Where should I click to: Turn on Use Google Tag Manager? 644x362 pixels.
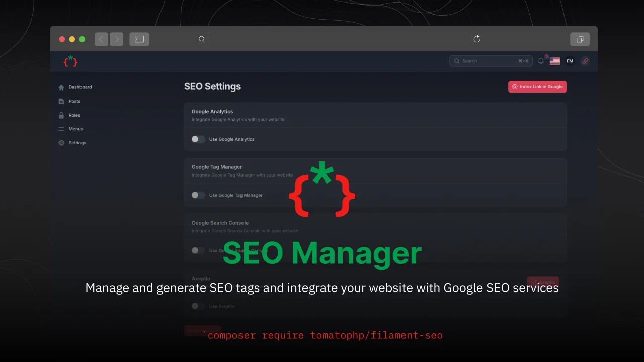(x=198, y=195)
